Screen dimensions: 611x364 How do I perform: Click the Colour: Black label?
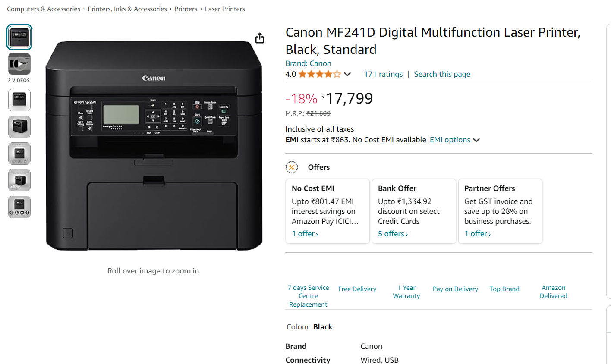[x=309, y=327]
